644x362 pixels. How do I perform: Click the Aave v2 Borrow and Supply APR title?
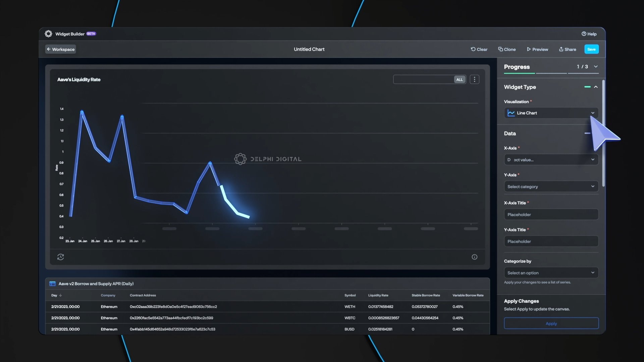tap(96, 284)
